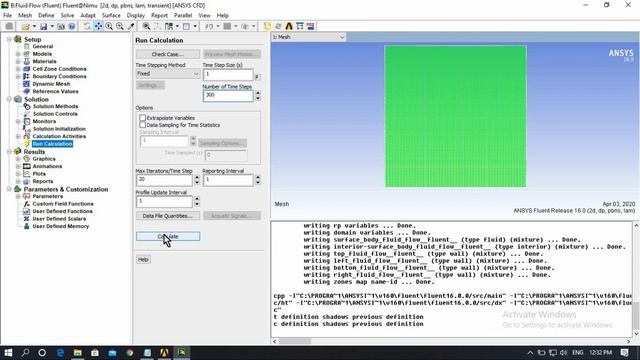Open the Mesh menu
640x360 pixels.
tap(25, 15)
